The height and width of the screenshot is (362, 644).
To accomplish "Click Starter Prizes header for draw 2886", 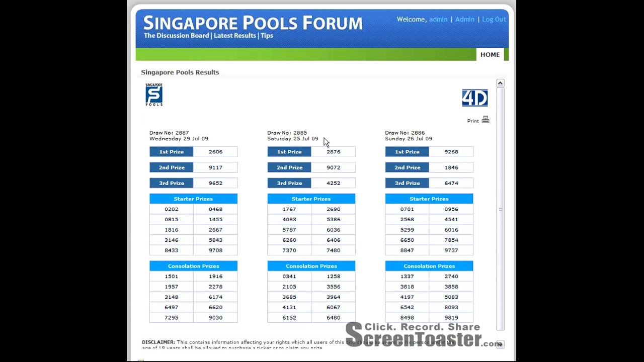I will coord(429,199).
